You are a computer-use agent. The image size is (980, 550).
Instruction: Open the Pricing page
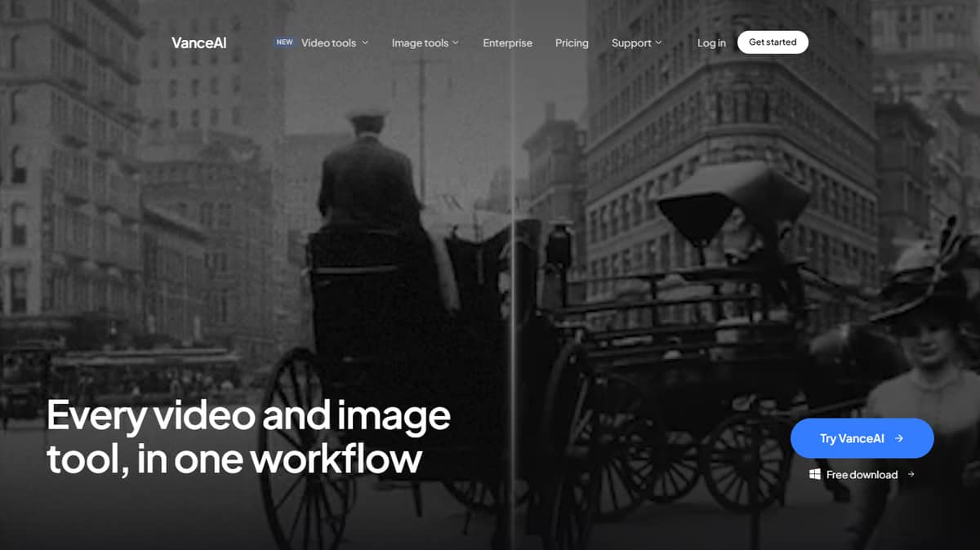[x=572, y=43]
